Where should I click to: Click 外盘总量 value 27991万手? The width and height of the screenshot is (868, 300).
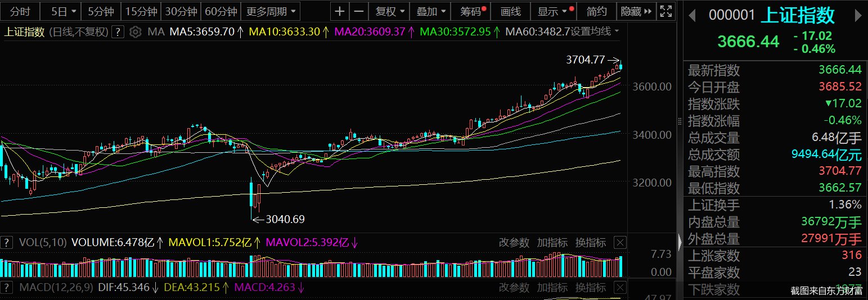(831, 239)
